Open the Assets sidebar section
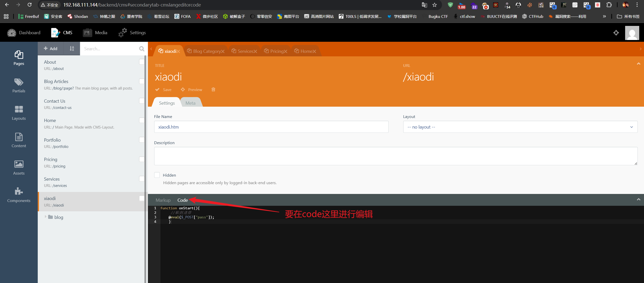644x283 pixels. click(19, 168)
